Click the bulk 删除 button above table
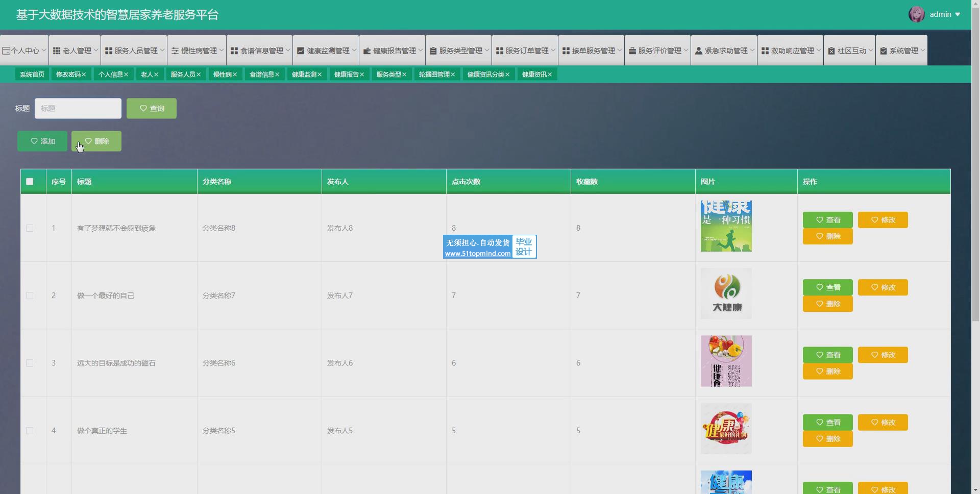This screenshot has height=494, width=980. [96, 141]
